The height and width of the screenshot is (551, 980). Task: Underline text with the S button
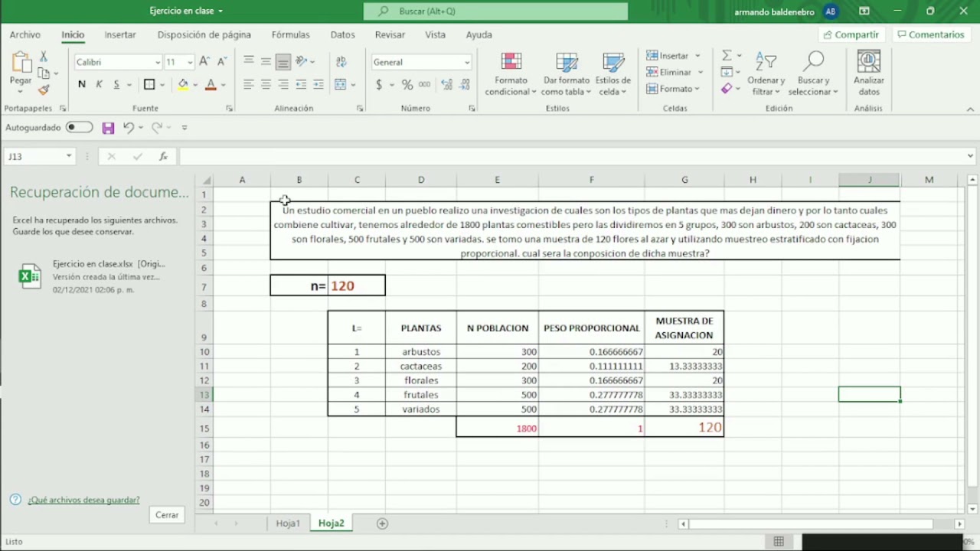(x=116, y=84)
